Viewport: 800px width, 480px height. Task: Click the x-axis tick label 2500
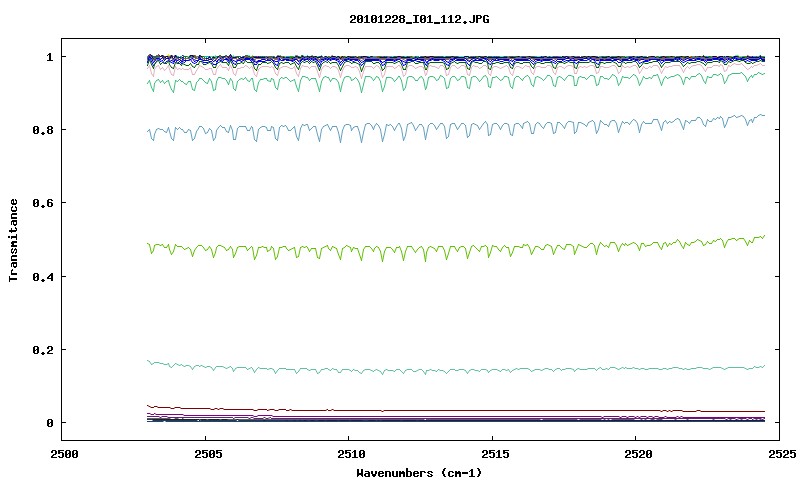pyautogui.click(x=64, y=454)
